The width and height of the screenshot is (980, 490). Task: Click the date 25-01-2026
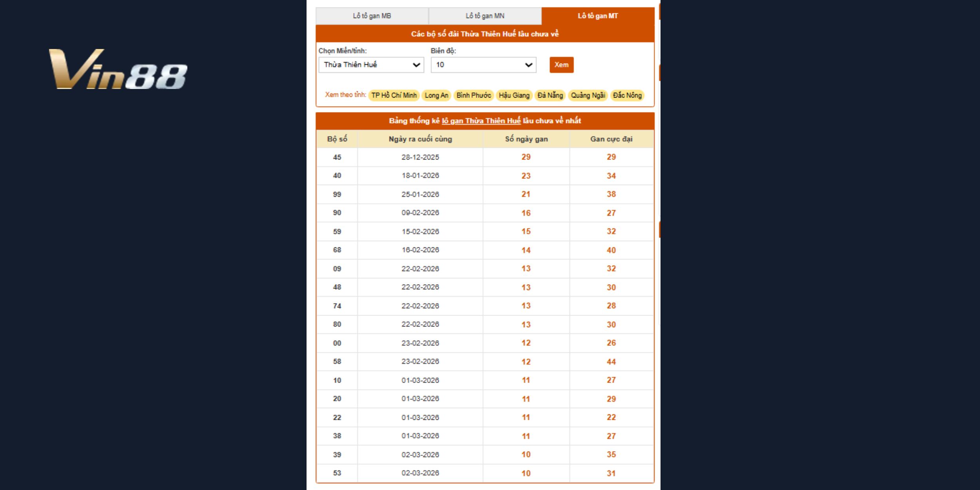pos(420,194)
